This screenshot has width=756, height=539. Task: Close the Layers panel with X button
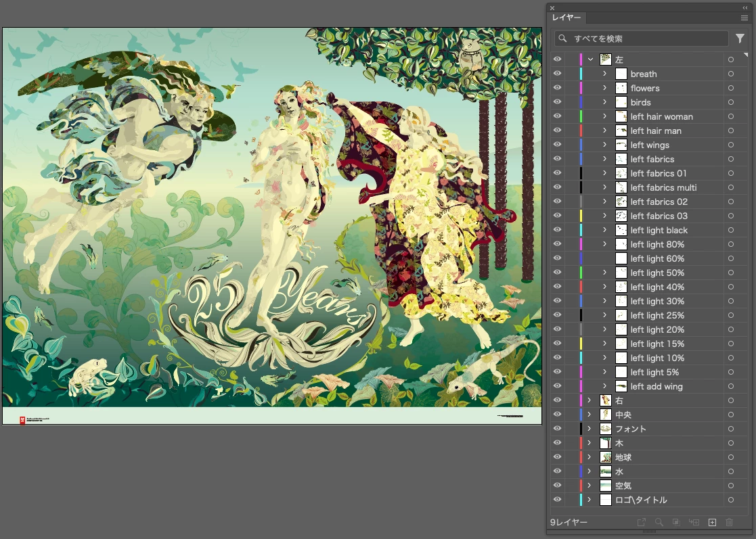click(x=552, y=7)
